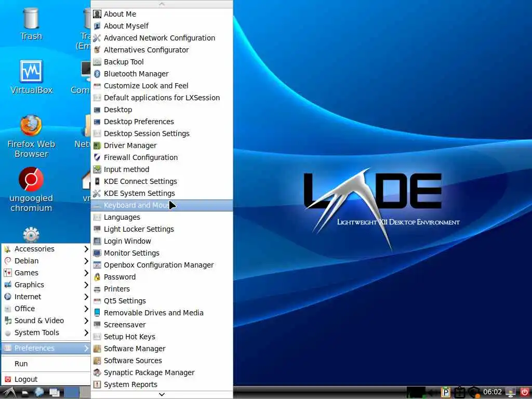532x399 pixels.
Task: Click the Software Manager box icon
Action: [97, 349]
